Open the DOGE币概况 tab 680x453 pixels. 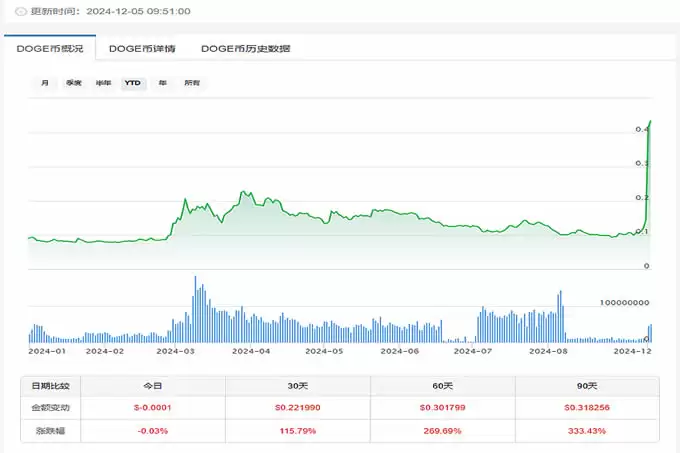pyautogui.click(x=50, y=48)
